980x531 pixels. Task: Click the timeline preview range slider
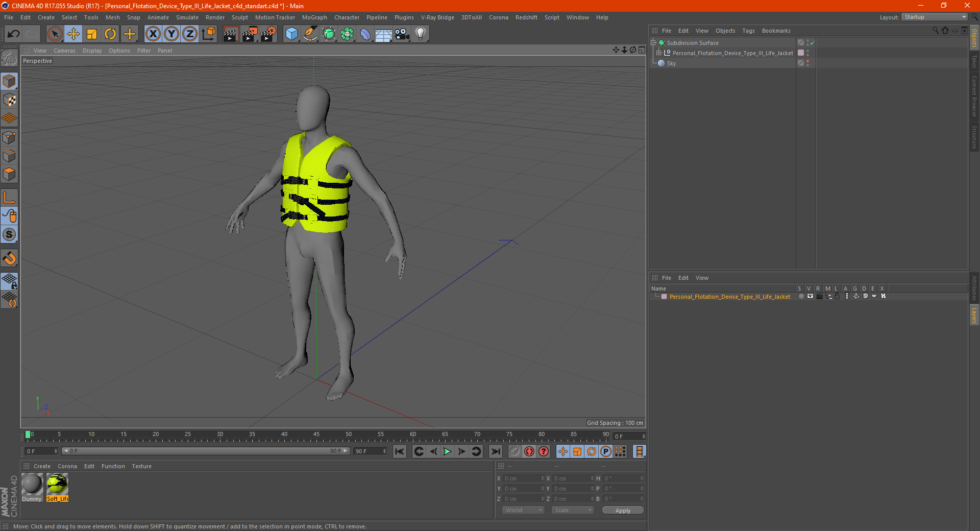(x=206, y=451)
